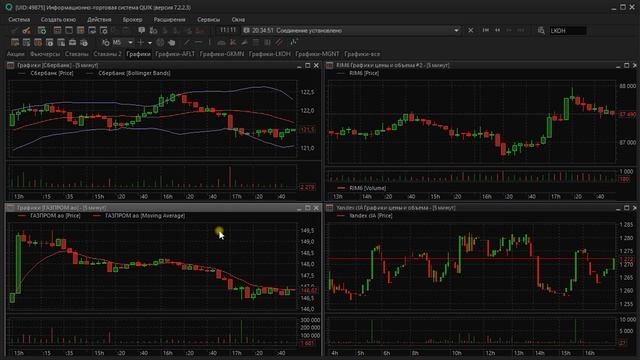This screenshot has width=640, height=360.
Task: Click the Yandex clA chart window title icon
Action: tap(329, 208)
